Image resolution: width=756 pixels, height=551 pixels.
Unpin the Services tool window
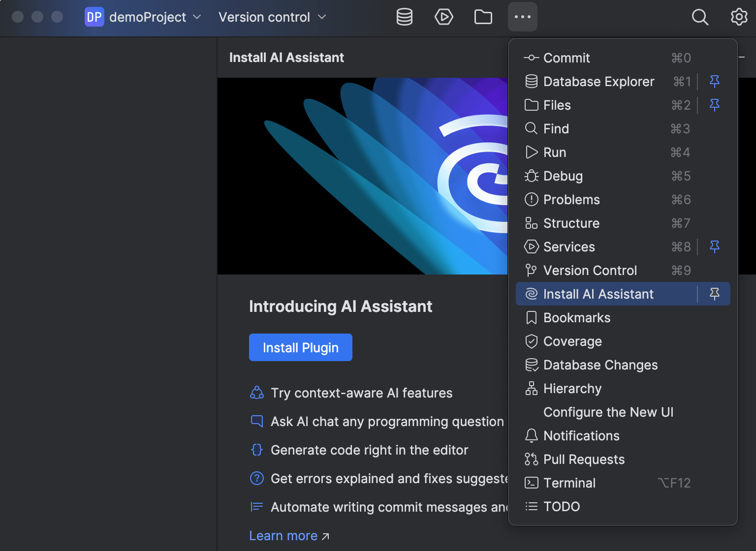point(715,246)
